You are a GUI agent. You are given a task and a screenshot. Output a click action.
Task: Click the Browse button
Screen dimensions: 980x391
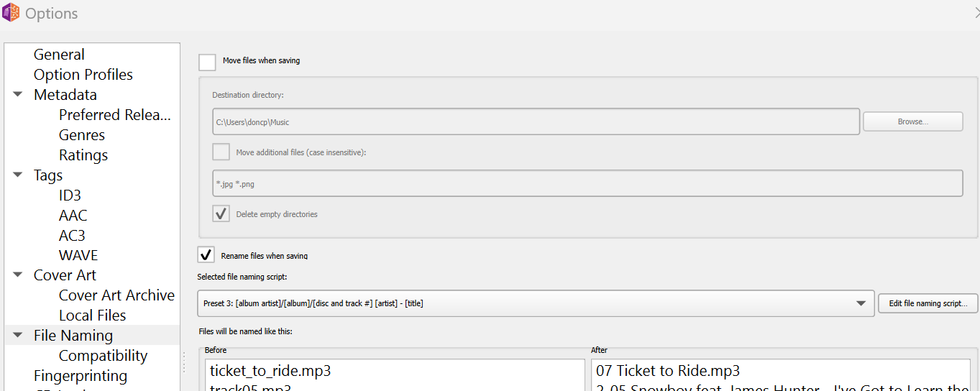[912, 122]
